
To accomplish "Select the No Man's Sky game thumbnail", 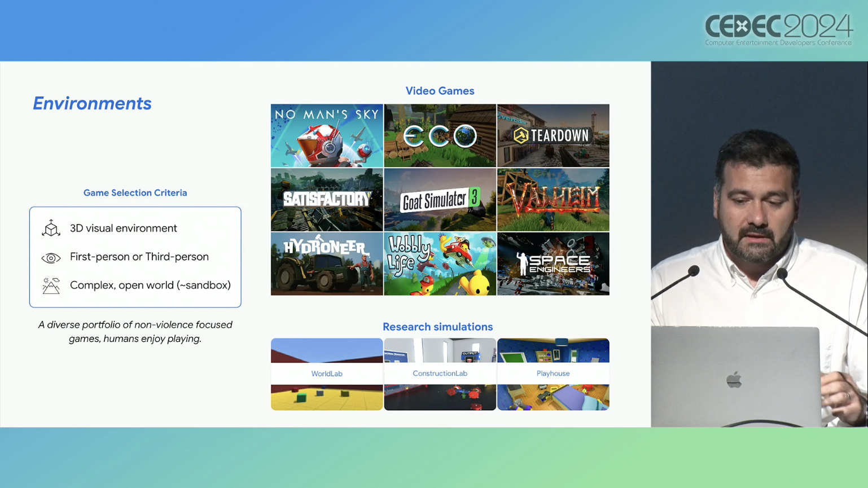I will 327,135.
